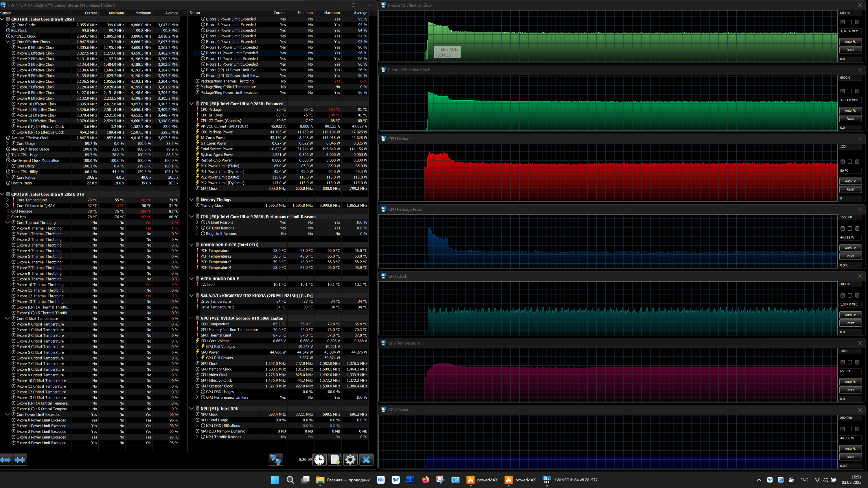The height and width of the screenshot is (488, 868).
Task: Open the remote network monitoring icon
Action: [x=275, y=460]
